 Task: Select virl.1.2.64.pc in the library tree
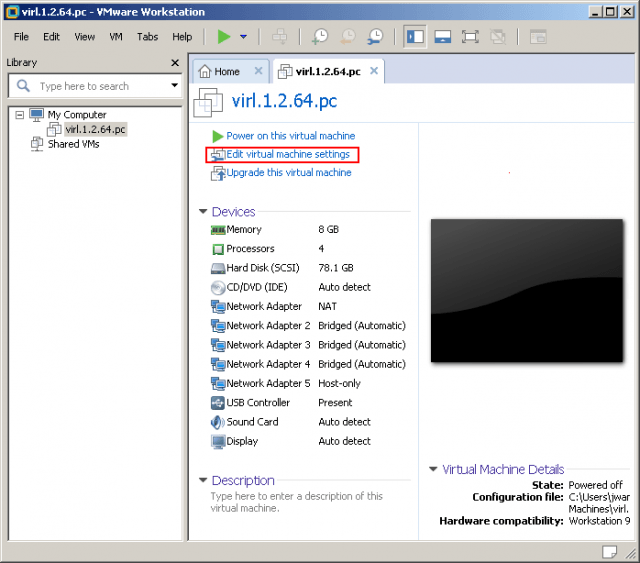pos(95,129)
